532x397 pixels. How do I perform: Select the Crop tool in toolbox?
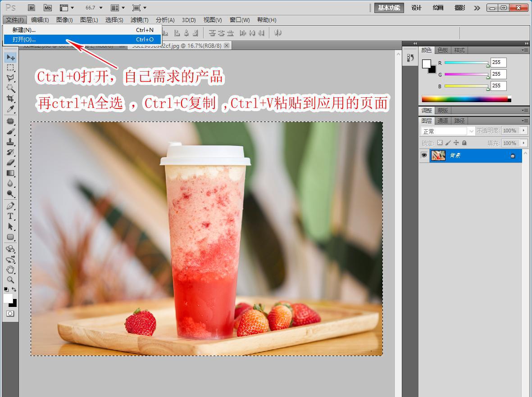(x=10, y=99)
